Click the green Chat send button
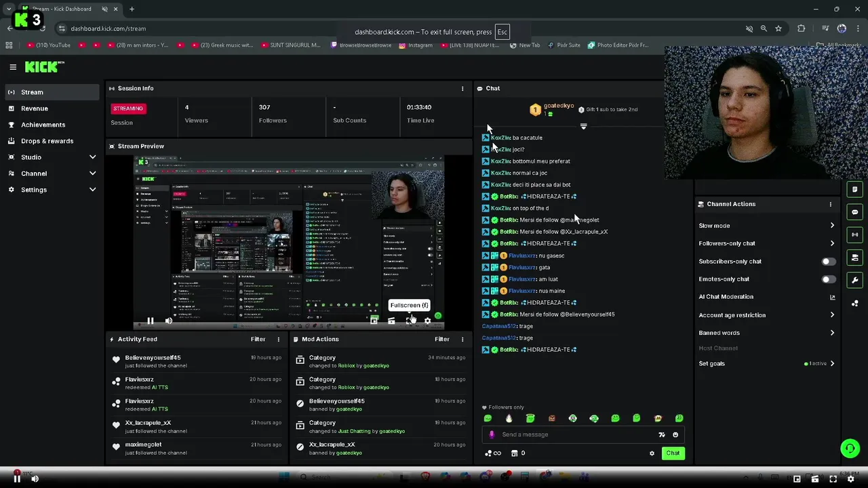The image size is (868, 488). pyautogui.click(x=673, y=453)
